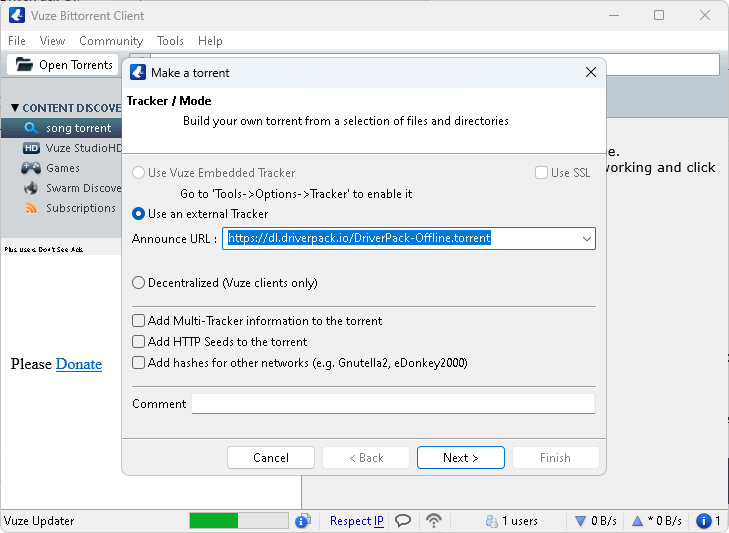This screenshot has width=729, height=533.
Task: Click the wifi signal icon in status bar
Action: (434, 520)
